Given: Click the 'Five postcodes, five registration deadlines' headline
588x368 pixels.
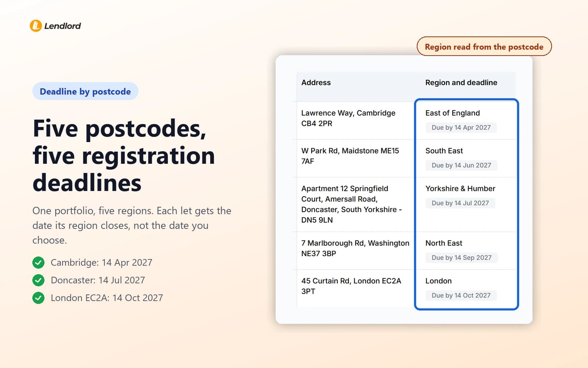Looking at the screenshot, I should pos(124,155).
